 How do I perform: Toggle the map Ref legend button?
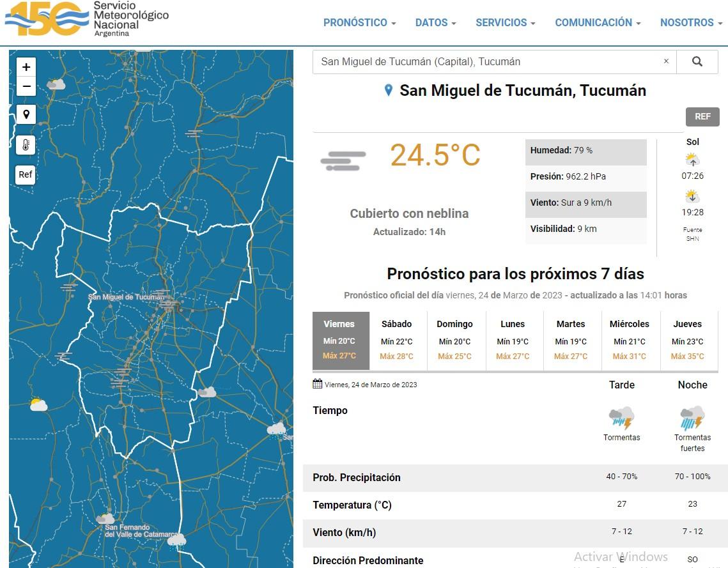[26, 174]
